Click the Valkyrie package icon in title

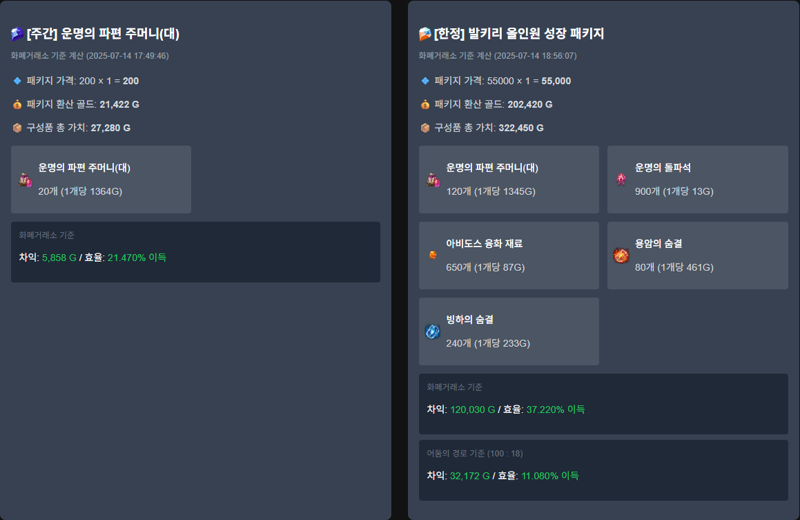tap(425, 34)
